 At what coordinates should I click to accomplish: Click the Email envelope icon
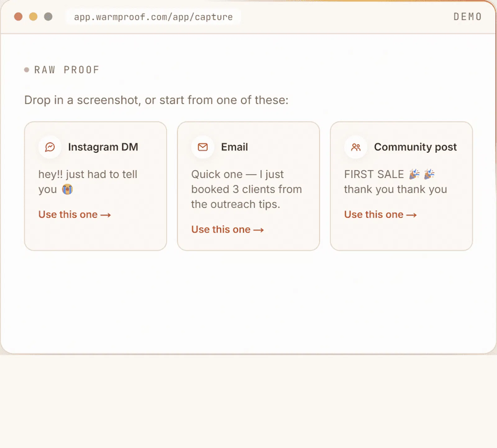tap(203, 147)
